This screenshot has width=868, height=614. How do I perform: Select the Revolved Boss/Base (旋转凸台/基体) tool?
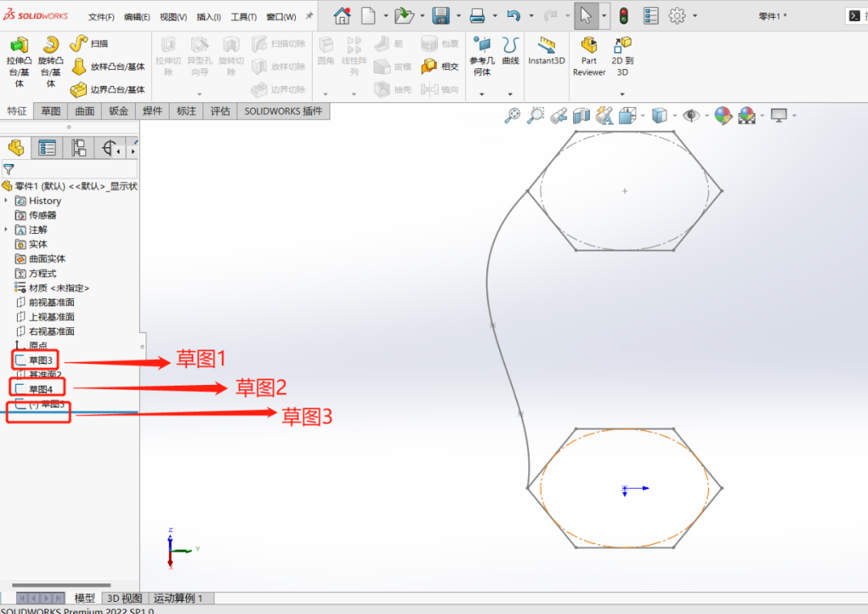51,60
